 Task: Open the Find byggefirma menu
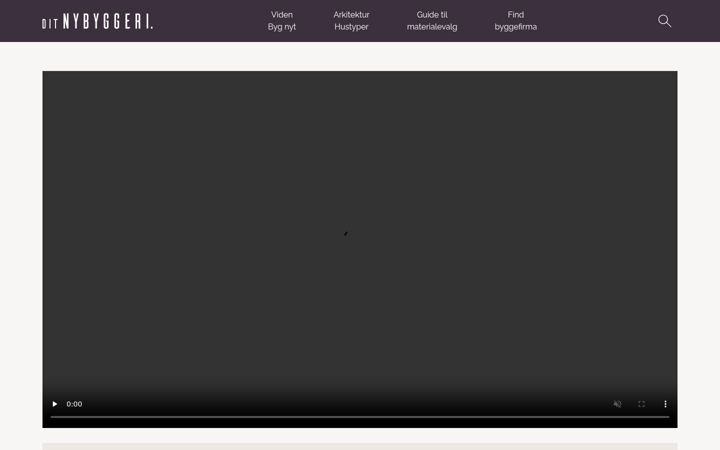(x=515, y=21)
